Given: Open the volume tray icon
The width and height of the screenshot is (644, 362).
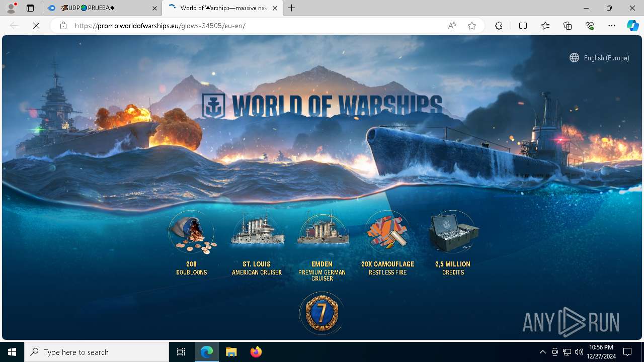Looking at the screenshot, I should [x=579, y=352].
